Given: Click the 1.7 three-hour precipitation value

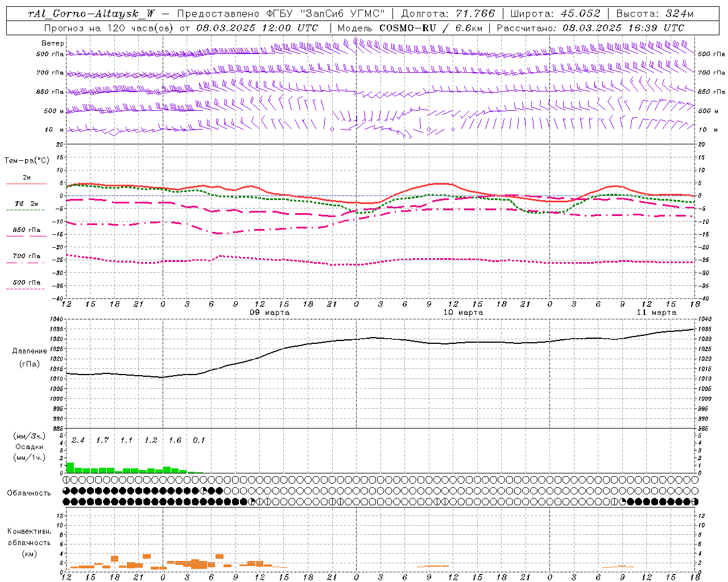Looking at the screenshot, I should (x=102, y=440).
